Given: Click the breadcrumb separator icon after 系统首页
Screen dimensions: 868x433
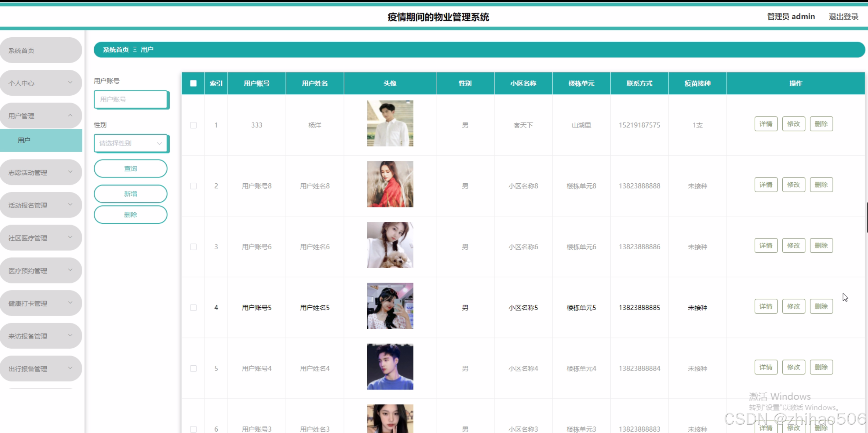Looking at the screenshot, I should 135,50.
